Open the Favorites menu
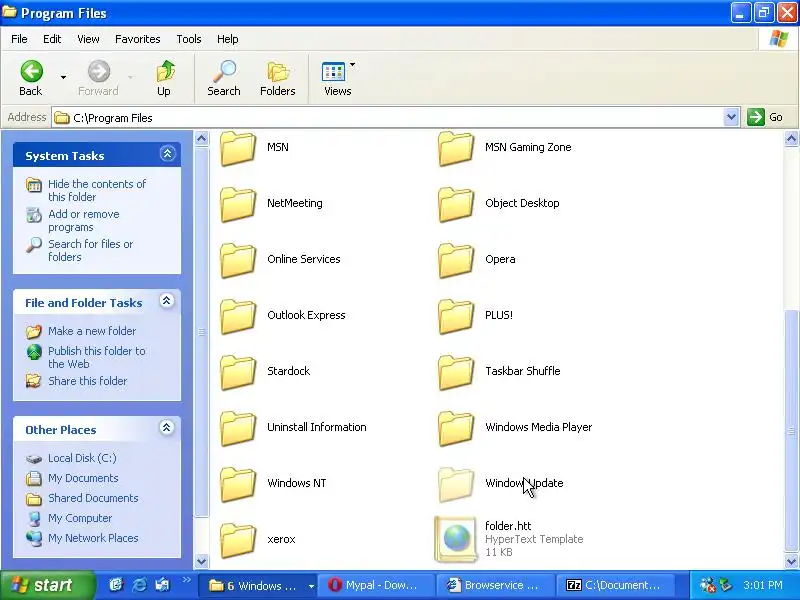800x600 pixels. pyautogui.click(x=137, y=39)
